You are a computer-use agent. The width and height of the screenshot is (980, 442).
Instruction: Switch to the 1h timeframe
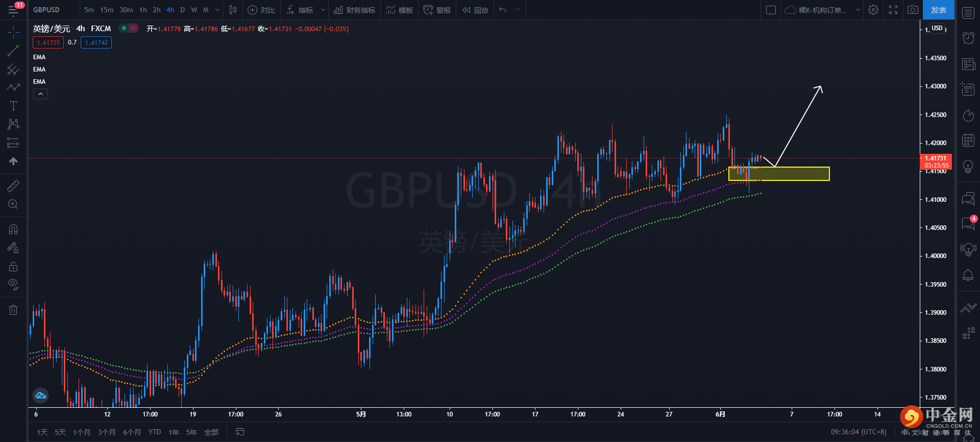(x=143, y=10)
